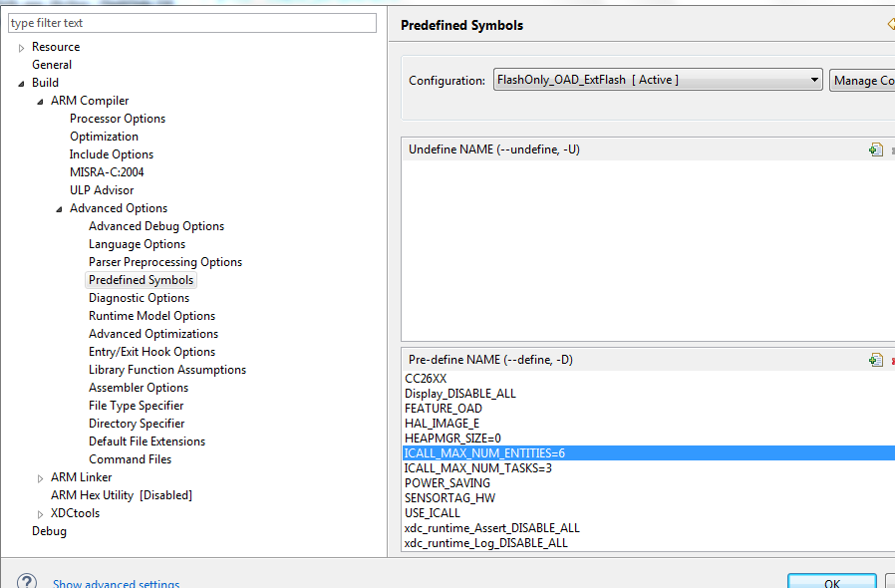895x588 pixels.
Task: Open File Type Specifier
Action: (x=136, y=406)
